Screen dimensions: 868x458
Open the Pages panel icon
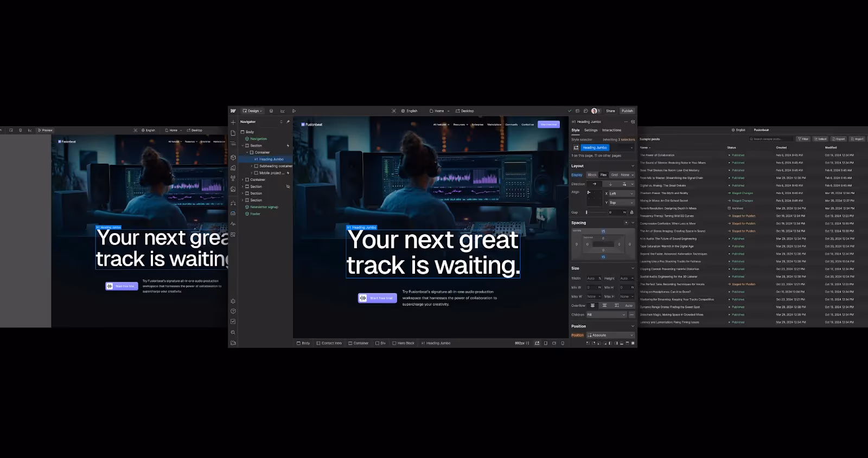(x=233, y=133)
